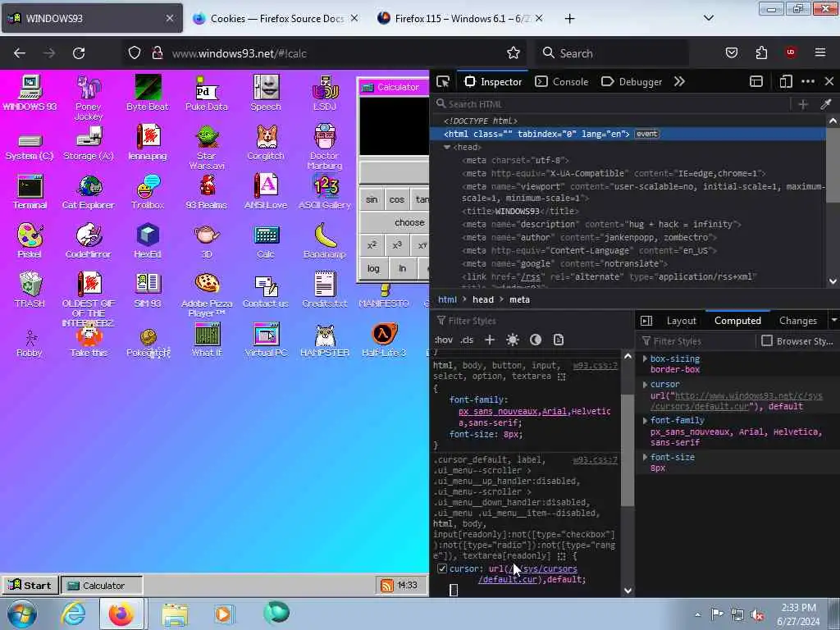Open the HAMPSTER desktop icon

point(325,339)
